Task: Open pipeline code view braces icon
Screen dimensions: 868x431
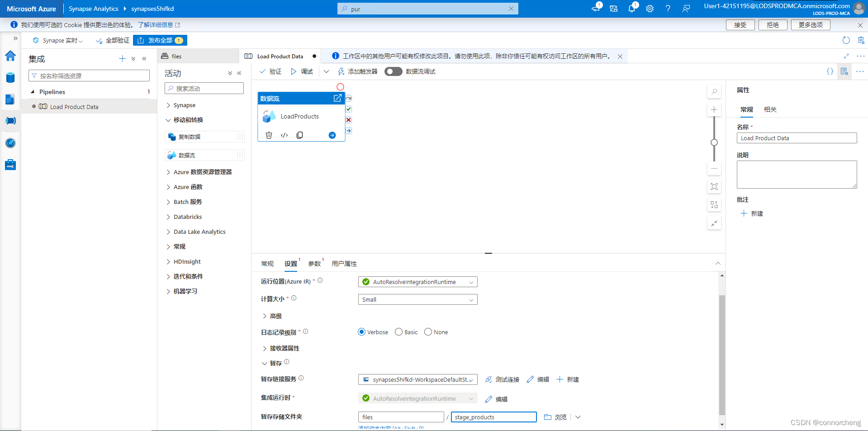Action: point(830,71)
